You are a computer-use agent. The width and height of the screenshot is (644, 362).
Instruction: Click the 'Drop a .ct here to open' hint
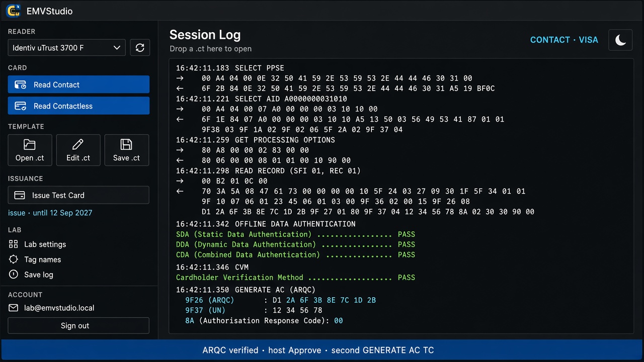pyautogui.click(x=210, y=49)
